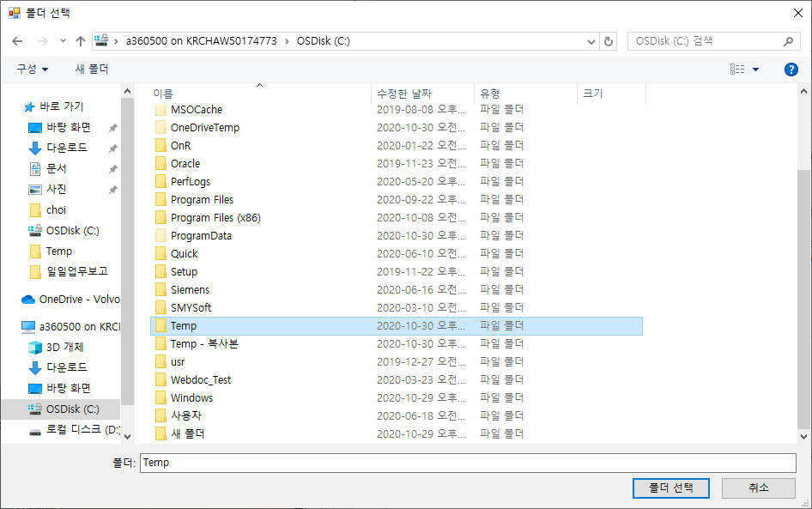Click OSDisk (C:) breadcrumb segment
Image resolution: width=812 pixels, height=509 pixels.
(323, 41)
